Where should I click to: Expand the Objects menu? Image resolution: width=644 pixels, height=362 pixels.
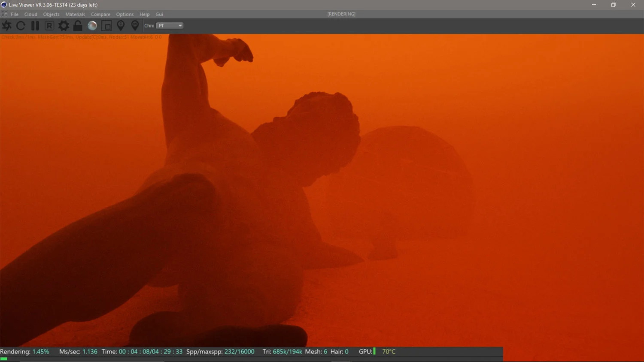[51, 14]
